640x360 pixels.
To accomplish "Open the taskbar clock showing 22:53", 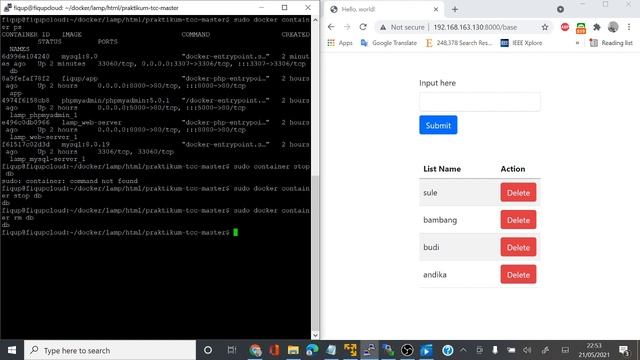I will click(x=593, y=350).
